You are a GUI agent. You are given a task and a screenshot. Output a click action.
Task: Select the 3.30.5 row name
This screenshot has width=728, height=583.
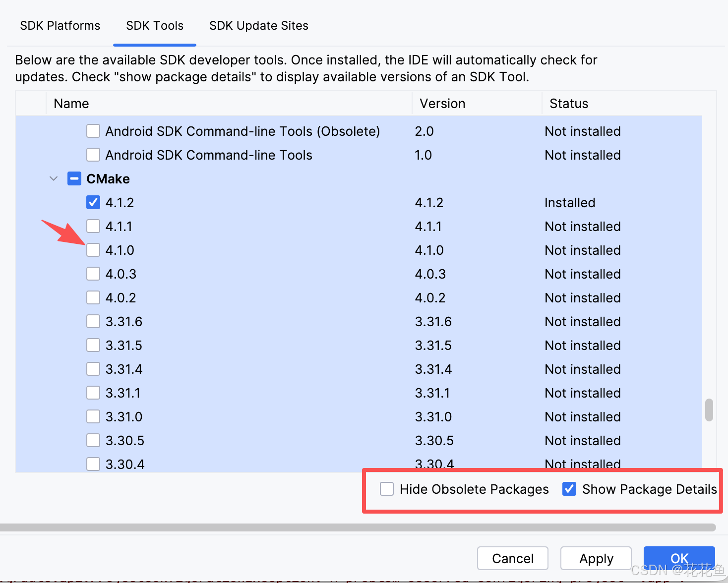coord(125,441)
